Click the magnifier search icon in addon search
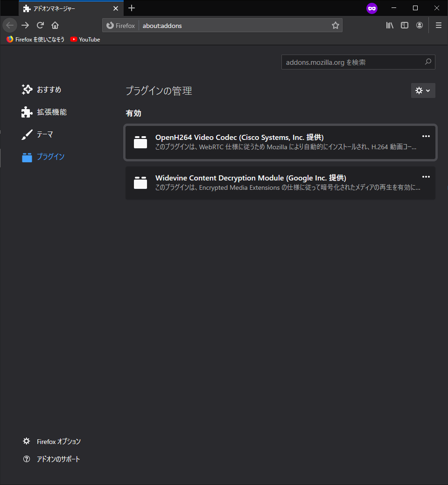Viewport: 448px width, 485px height. point(428,62)
